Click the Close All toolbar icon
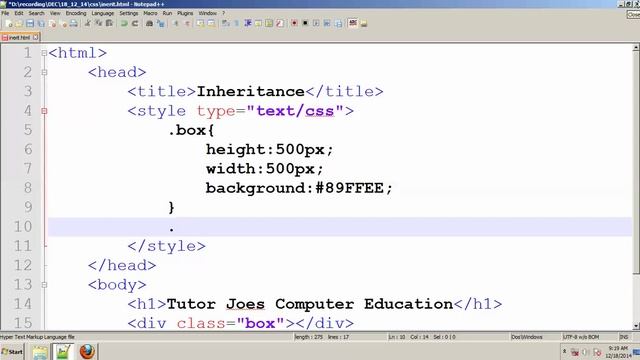The height and width of the screenshot is (360, 640). tap(64, 23)
